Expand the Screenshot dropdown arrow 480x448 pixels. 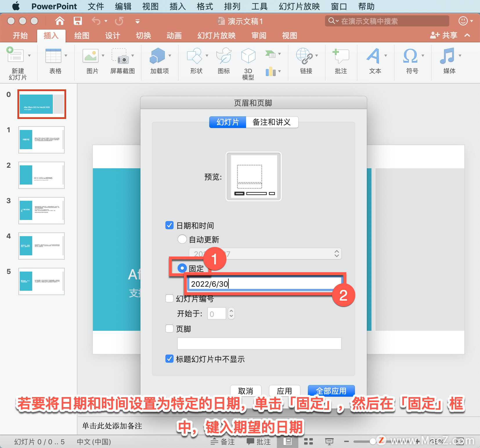click(x=133, y=55)
